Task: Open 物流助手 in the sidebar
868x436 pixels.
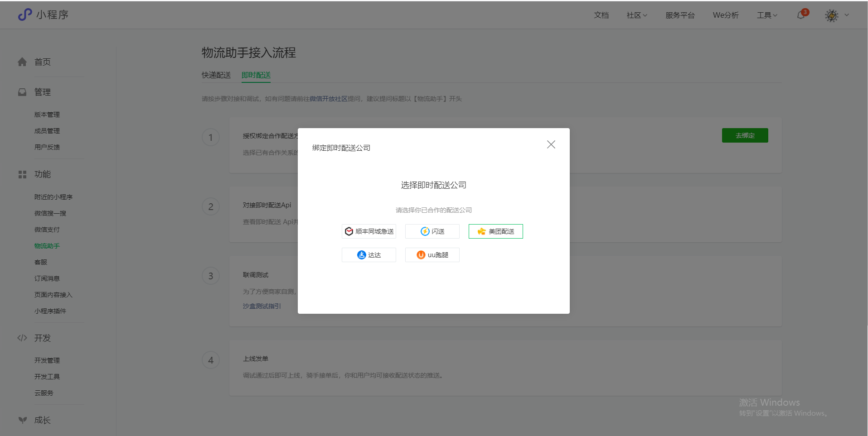Action: coord(47,246)
